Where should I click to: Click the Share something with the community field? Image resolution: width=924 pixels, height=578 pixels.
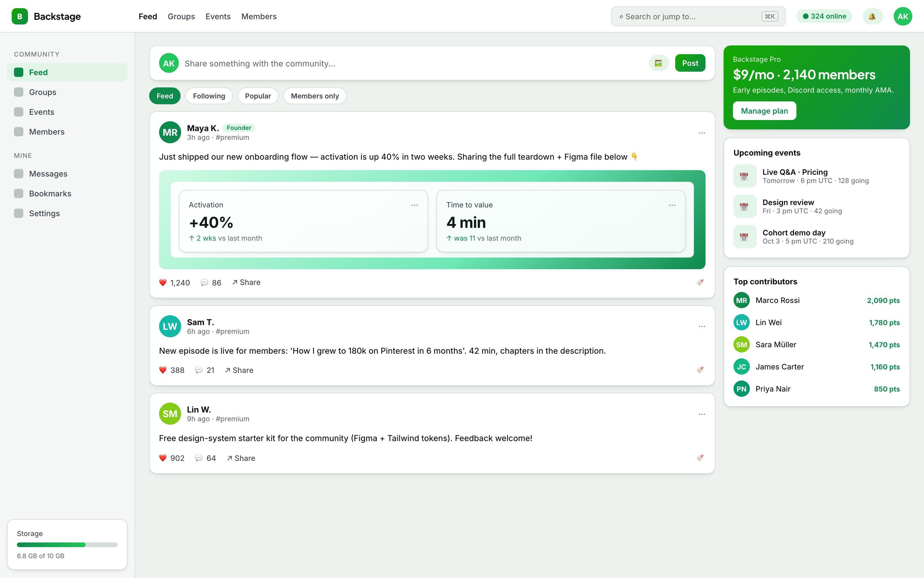414,64
